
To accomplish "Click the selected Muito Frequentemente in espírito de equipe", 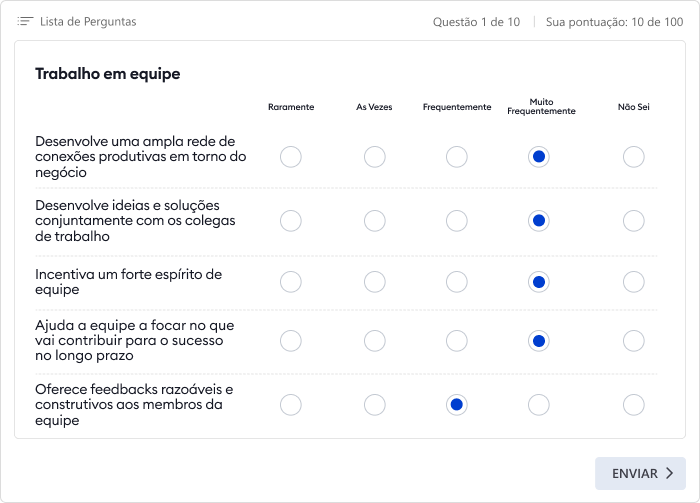I will click(x=539, y=282).
